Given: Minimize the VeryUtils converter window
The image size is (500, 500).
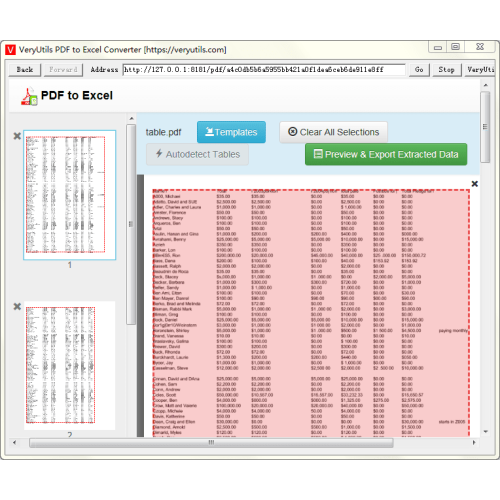Looking at the screenshot, I should [x=438, y=47].
